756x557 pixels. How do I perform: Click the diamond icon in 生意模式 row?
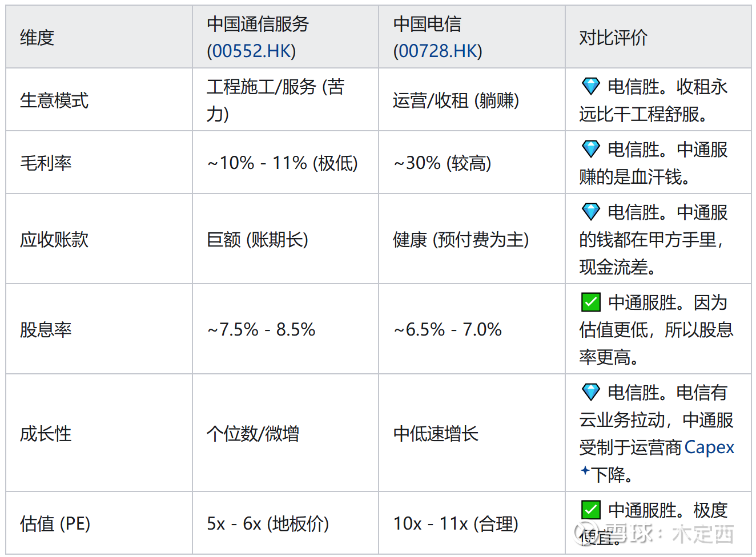pos(590,87)
